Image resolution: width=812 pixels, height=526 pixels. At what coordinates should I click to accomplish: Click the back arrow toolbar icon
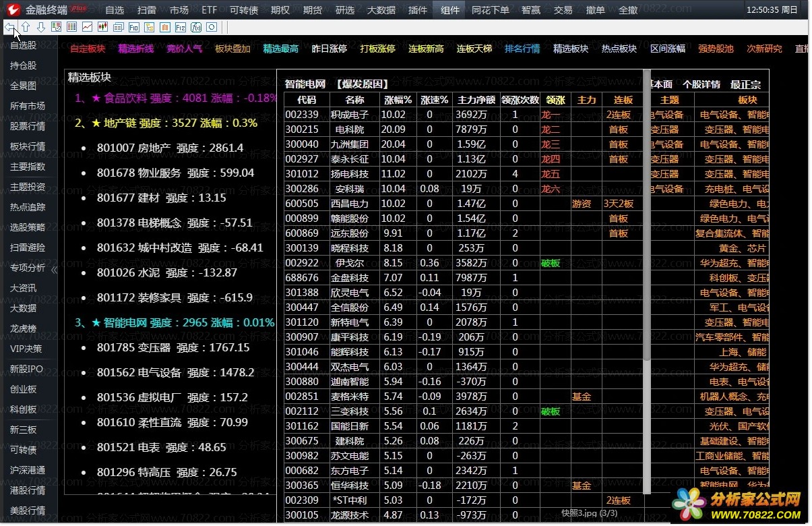coord(10,27)
